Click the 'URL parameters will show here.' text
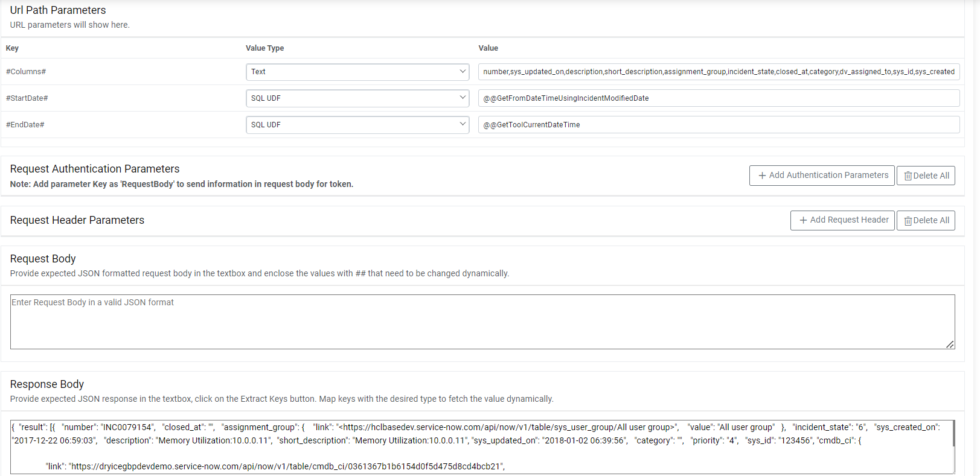This screenshot has height=476, width=980. point(69,25)
